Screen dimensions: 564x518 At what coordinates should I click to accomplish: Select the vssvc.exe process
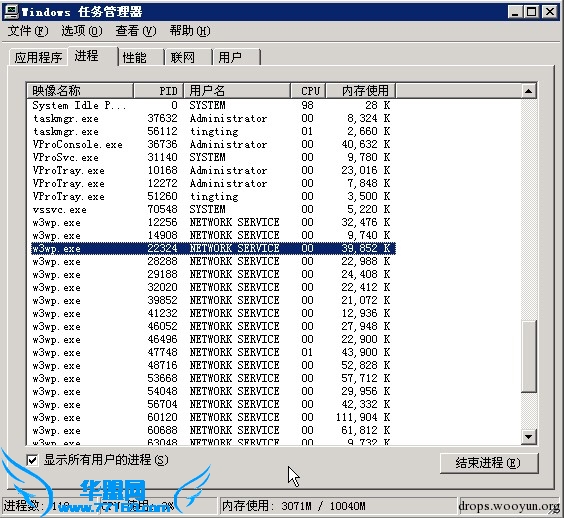213,209
